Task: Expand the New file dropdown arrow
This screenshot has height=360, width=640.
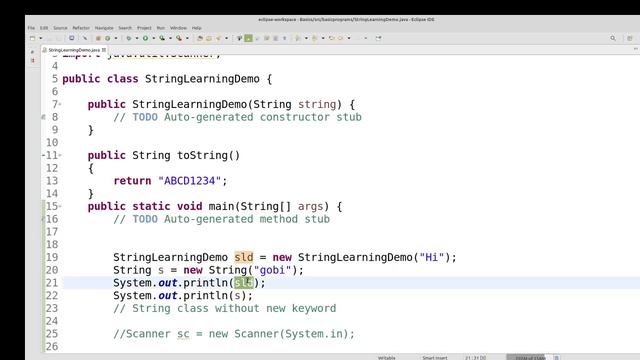Action: click(40, 38)
